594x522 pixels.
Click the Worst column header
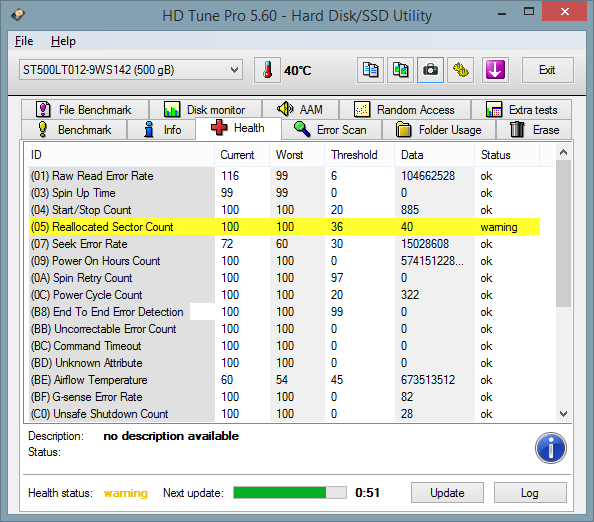(x=297, y=155)
